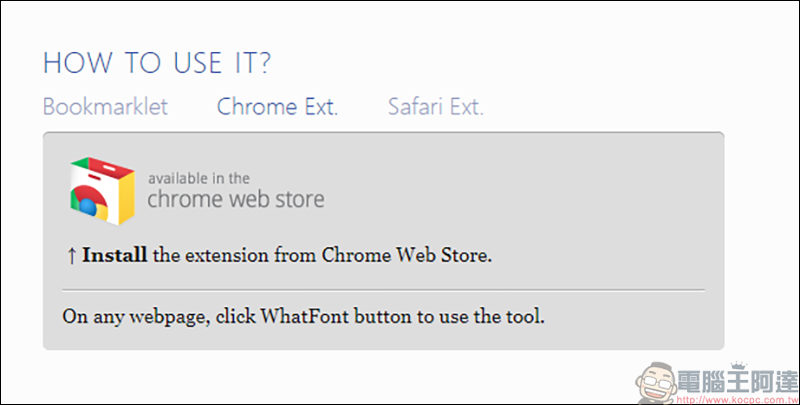Click the cartoon face watermark logo

click(656, 383)
